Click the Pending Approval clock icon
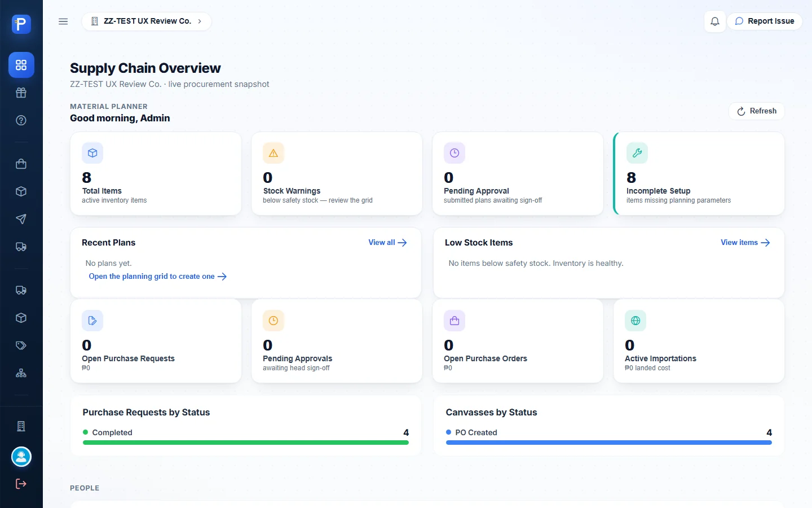This screenshot has width=812, height=508. [454, 153]
